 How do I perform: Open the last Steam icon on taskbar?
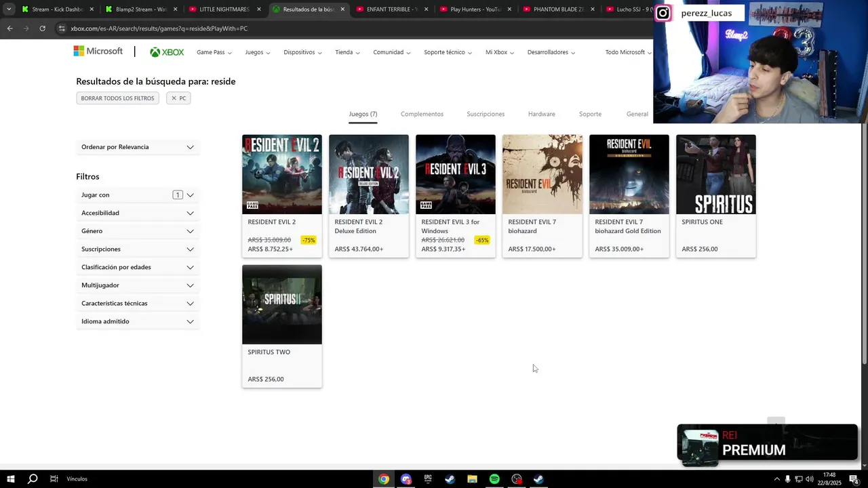click(538, 479)
